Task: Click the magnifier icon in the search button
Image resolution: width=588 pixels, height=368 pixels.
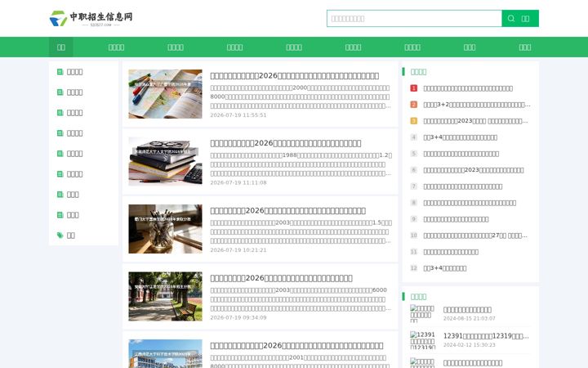Action: pos(511,18)
